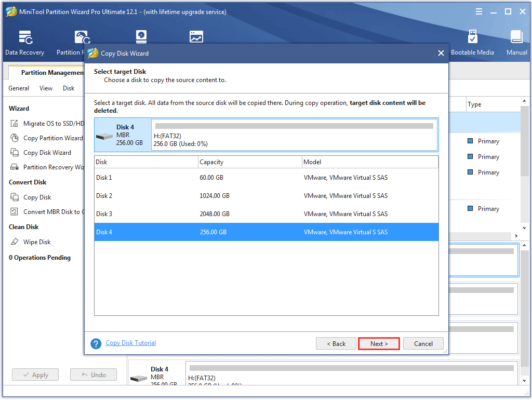The height and width of the screenshot is (400, 532).
Task: Open the Disk menu
Action: point(69,88)
